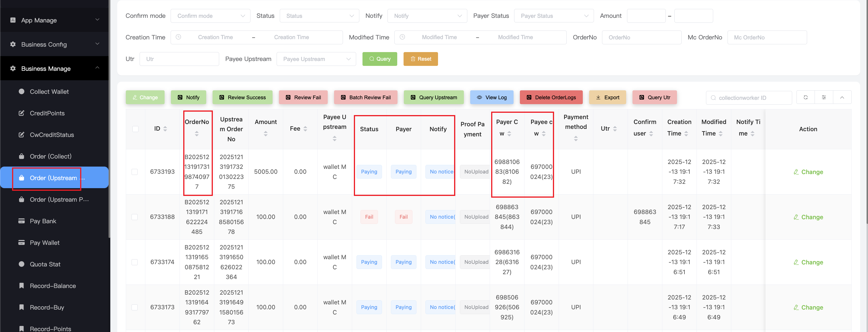Open the Payer Status dropdown
The image size is (868, 332).
(x=553, y=16)
